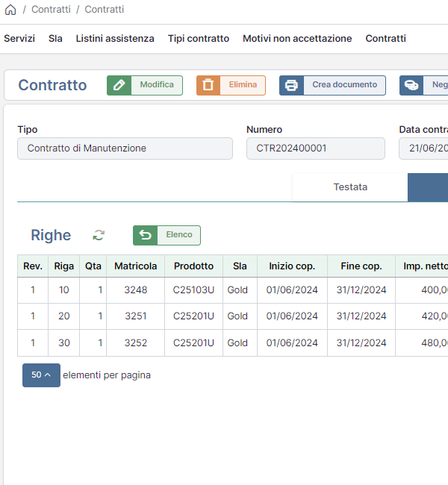
Task: Select Imp. netto 420,00 cell
Action: [x=422, y=316]
